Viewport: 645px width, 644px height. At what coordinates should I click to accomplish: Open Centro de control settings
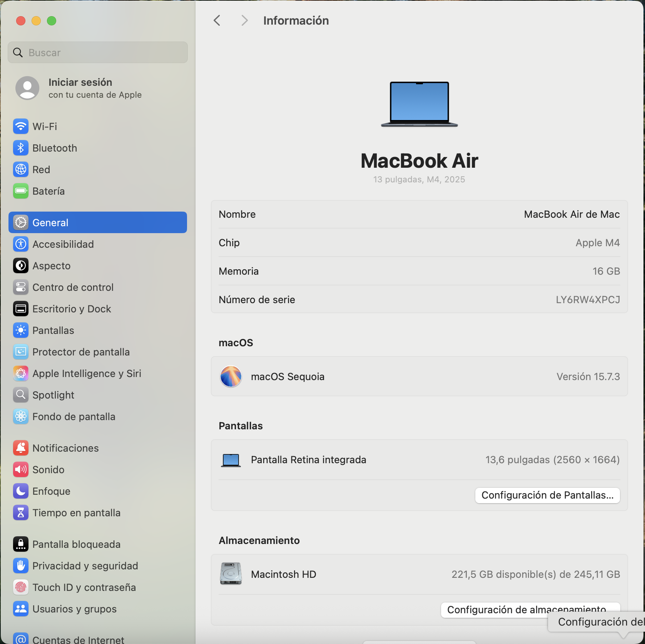(73, 287)
